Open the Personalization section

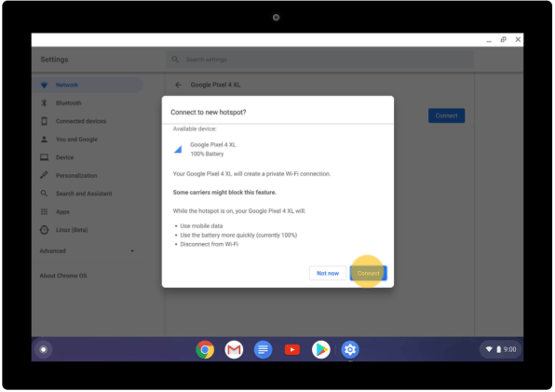(88, 175)
